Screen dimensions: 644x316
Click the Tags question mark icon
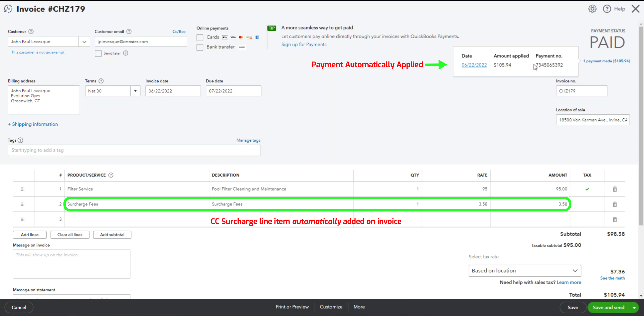click(20, 140)
